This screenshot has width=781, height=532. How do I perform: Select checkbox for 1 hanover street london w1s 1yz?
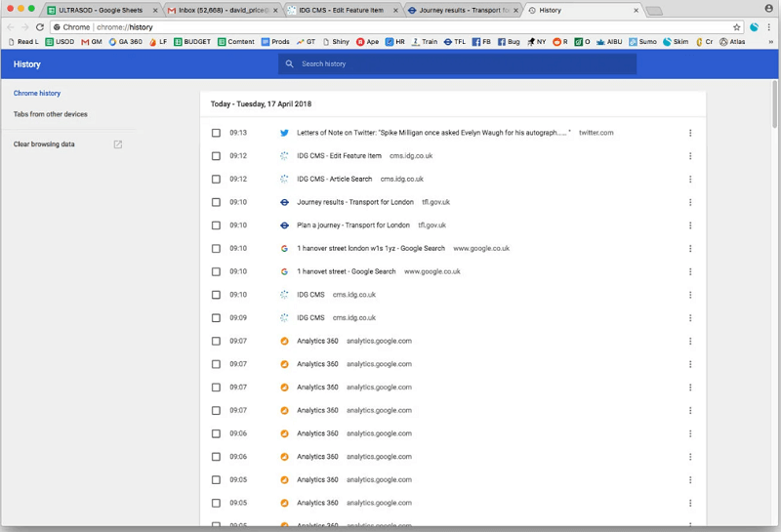(x=216, y=249)
